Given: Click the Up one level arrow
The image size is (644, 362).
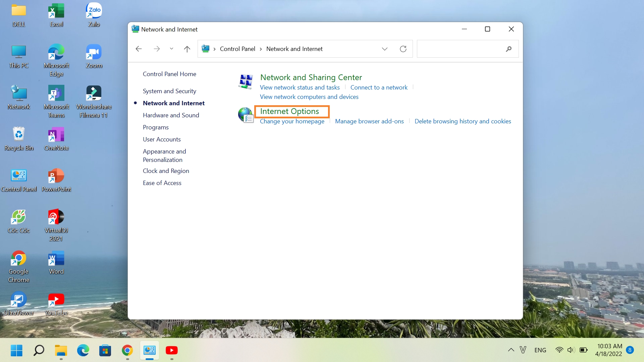Looking at the screenshot, I should coord(187,49).
